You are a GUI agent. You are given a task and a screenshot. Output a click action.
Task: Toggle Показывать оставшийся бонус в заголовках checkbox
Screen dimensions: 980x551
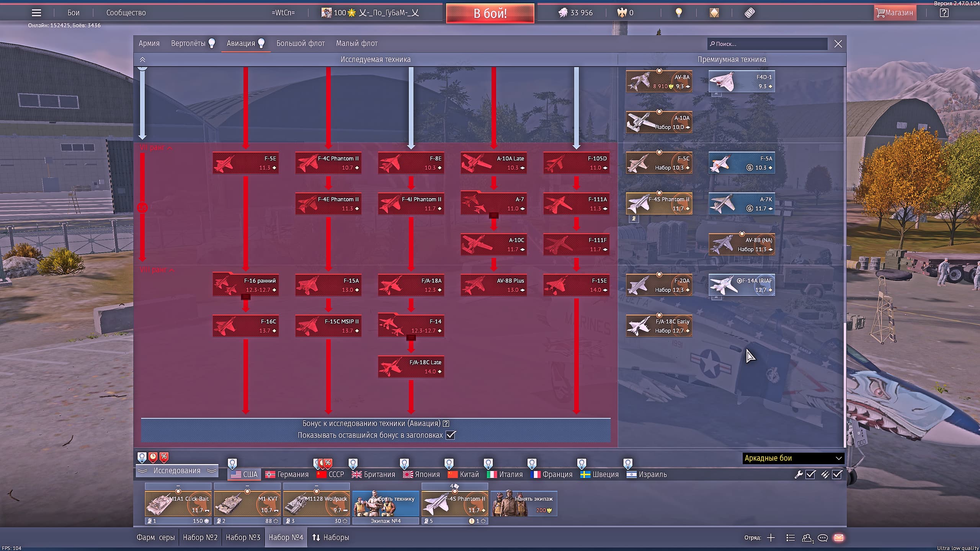click(x=451, y=435)
